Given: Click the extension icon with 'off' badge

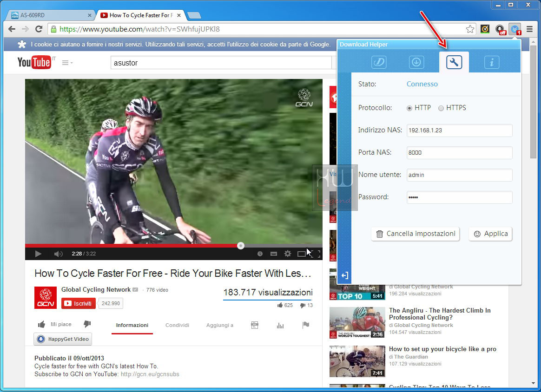Looking at the screenshot, I should click(500, 29).
